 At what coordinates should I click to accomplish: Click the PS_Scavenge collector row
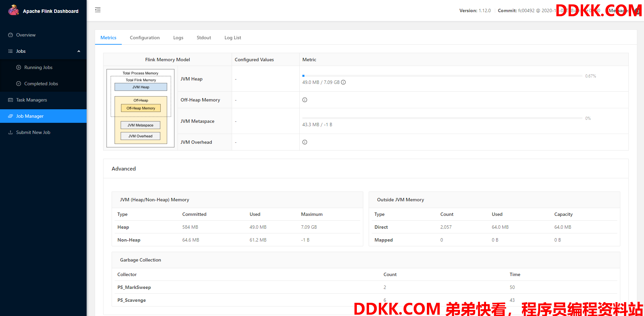pyautogui.click(x=366, y=300)
